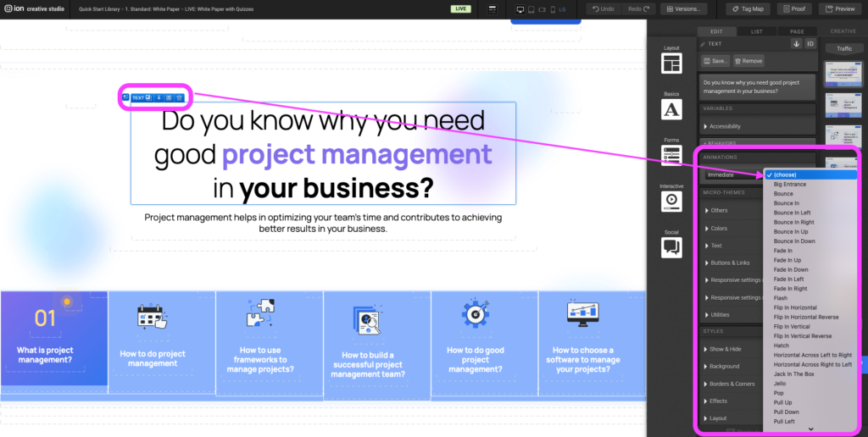
Task: Open the PAGE tab
Action: 797,31
